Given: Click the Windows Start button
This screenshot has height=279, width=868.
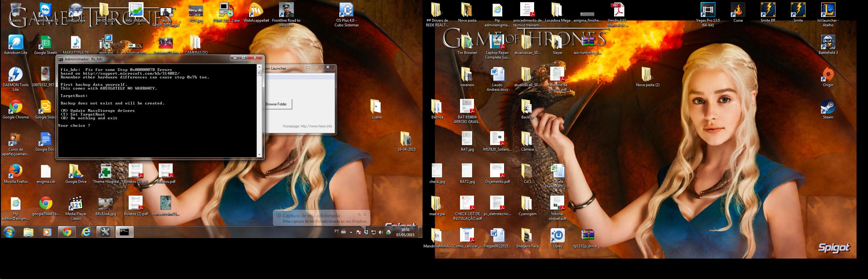Looking at the screenshot, I should pos(9,232).
